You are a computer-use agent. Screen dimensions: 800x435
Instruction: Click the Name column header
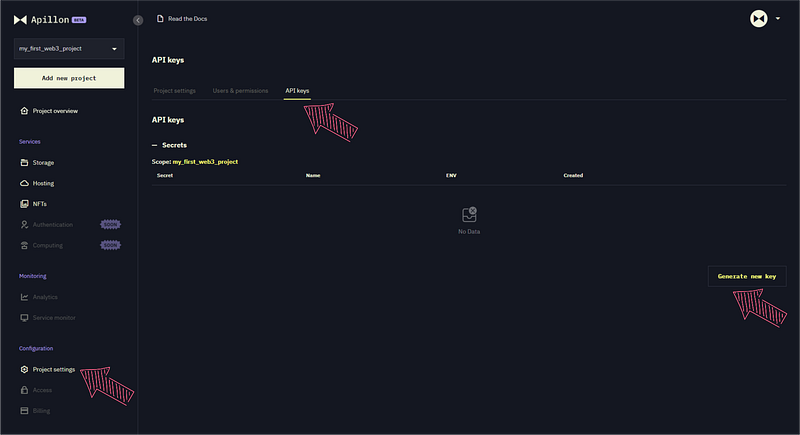pyautogui.click(x=313, y=175)
